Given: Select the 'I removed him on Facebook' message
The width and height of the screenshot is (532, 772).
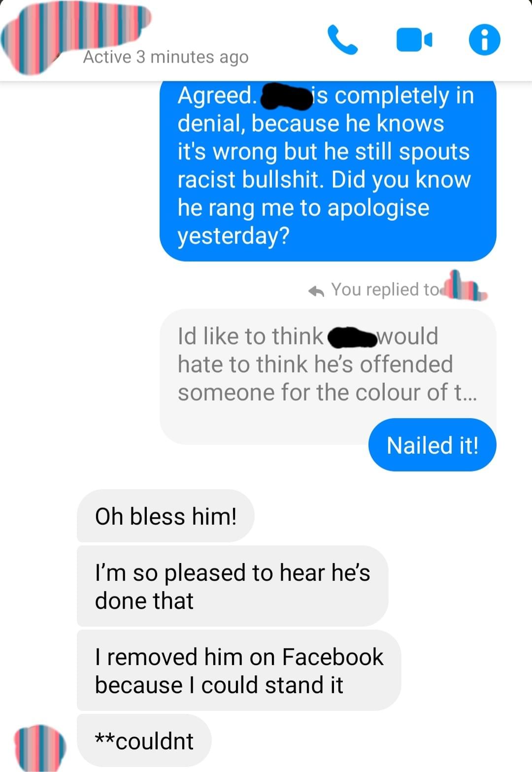Looking at the screenshot, I should coord(239,671).
